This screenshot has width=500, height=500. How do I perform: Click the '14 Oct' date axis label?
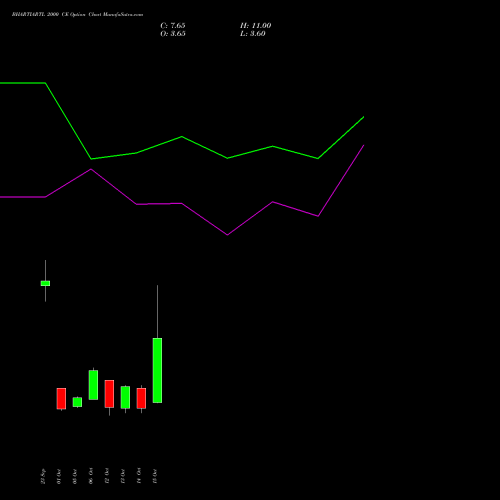click(139, 476)
